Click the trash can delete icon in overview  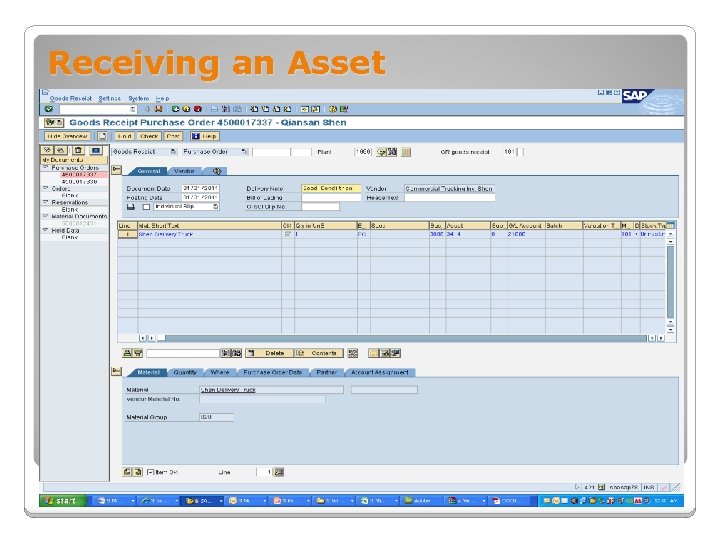[78, 151]
